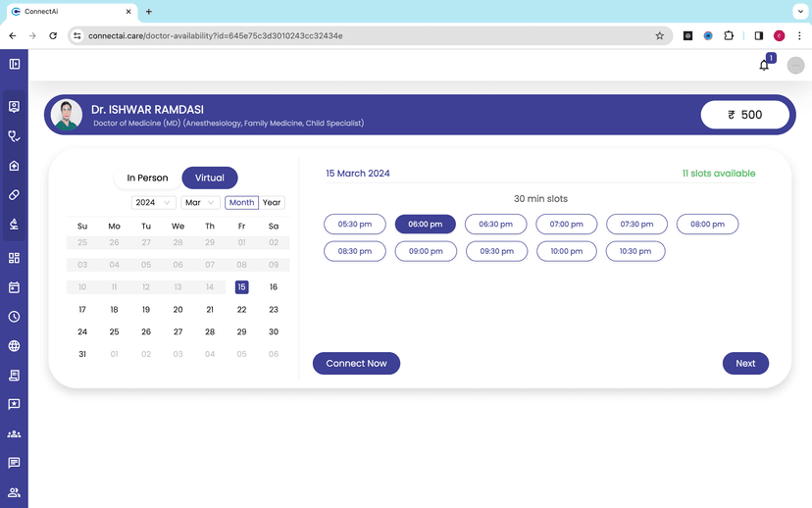The height and width of the screenshot is (508, 812).
Task: Click the Connect Now button
Action: click(356, 364)
